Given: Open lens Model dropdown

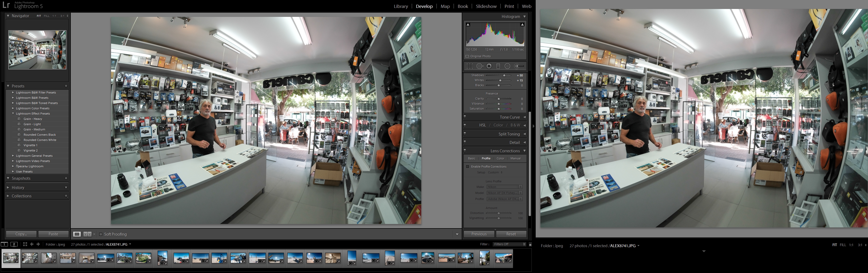Looking at the screenshot, I should (x=504, y=193).
